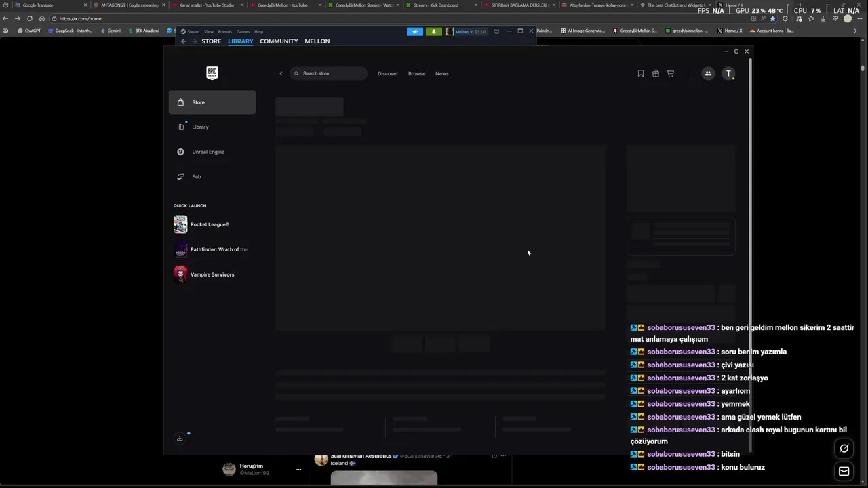Launch Pathfinder: Wrath of the Righteous
Viewport: 868px width, 488px height.
pos(212,249)
